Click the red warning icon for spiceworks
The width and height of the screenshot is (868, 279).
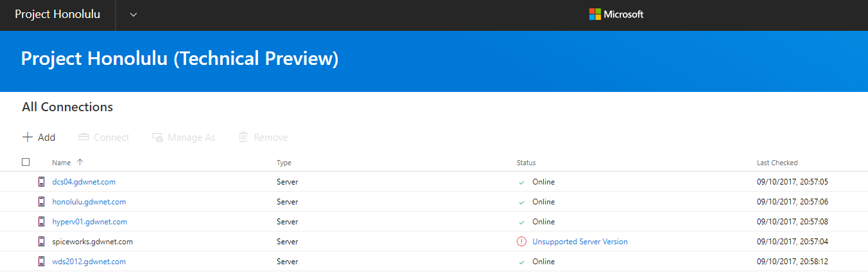(x=521, y=242)
